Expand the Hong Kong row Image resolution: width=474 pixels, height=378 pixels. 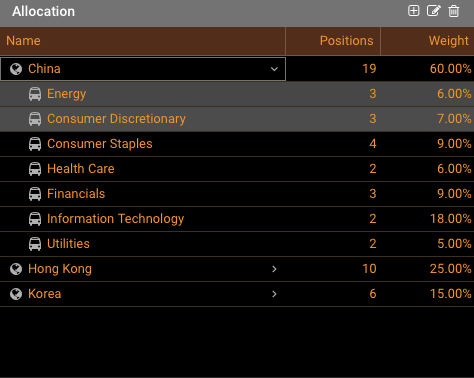pos(274,269)
